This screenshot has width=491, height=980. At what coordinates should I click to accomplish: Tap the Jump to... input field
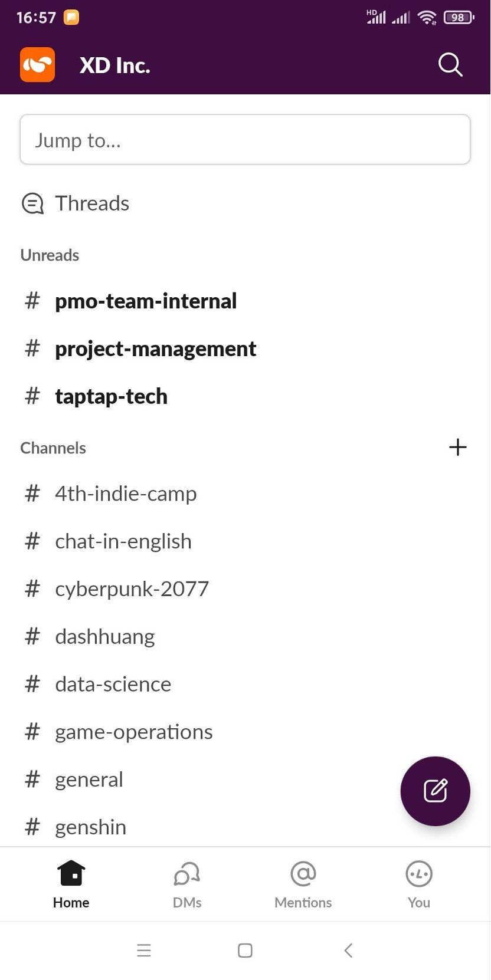[x=245, y=140]
